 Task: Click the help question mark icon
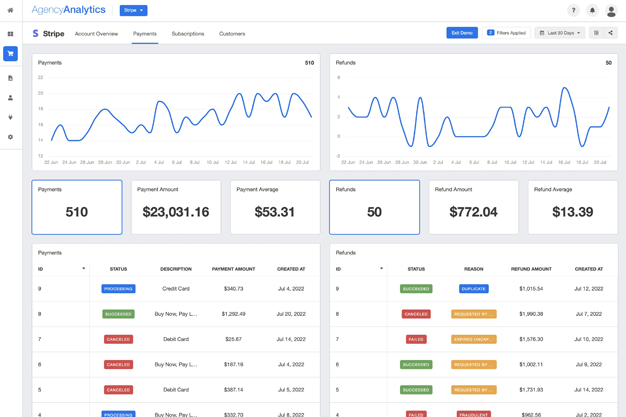click(573, 10)
